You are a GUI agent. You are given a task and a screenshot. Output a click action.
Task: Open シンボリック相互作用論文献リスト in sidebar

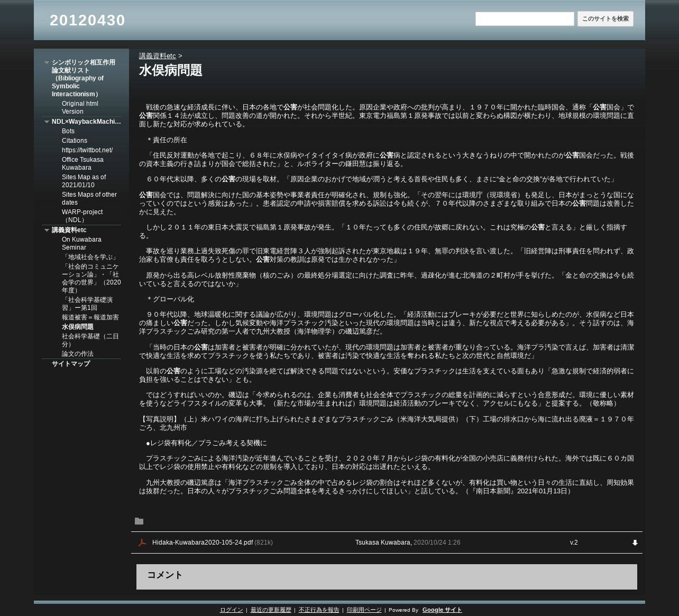point(84,78)
